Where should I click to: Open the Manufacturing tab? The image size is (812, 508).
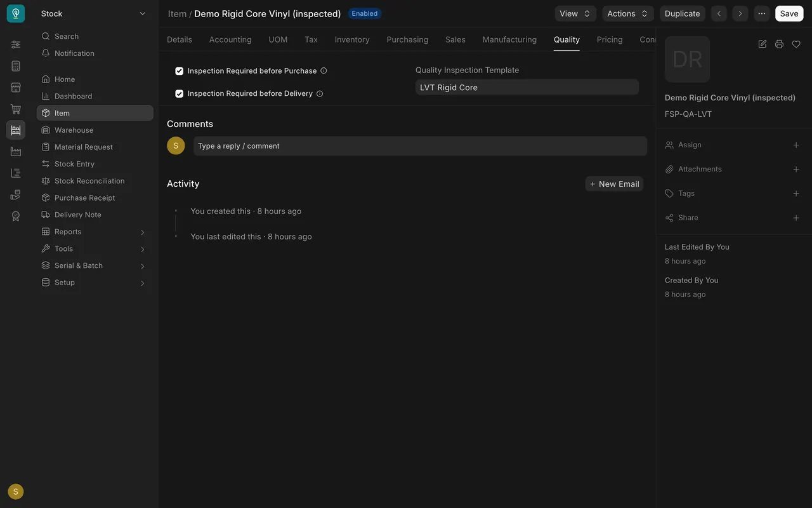click(x=509, y=39)
